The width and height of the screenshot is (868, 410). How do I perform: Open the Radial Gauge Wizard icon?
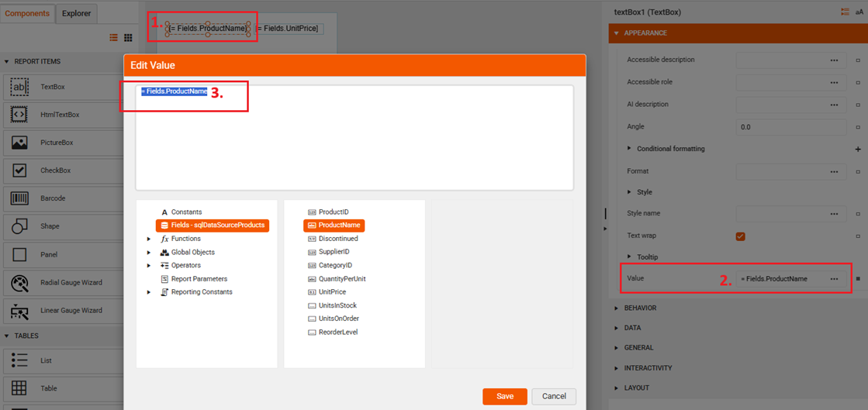click(19, 282)
